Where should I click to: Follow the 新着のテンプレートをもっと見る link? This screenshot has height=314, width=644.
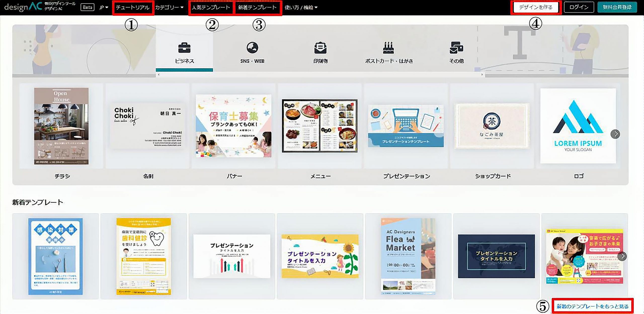click(592, 306)
